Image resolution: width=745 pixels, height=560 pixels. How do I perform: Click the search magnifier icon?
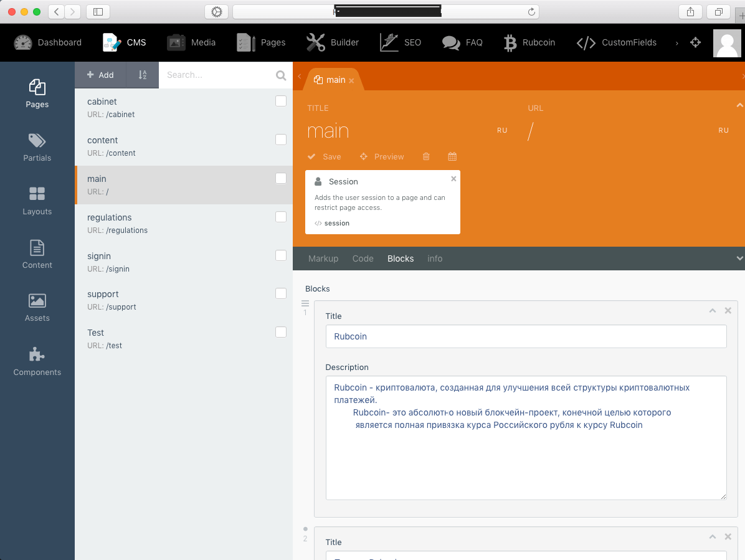pos(281,75)
